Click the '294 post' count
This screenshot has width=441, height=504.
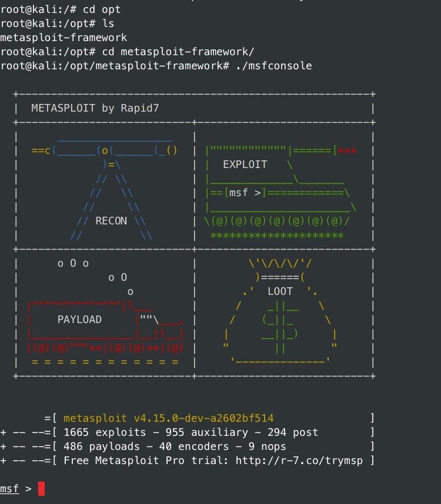click(293, 432)
